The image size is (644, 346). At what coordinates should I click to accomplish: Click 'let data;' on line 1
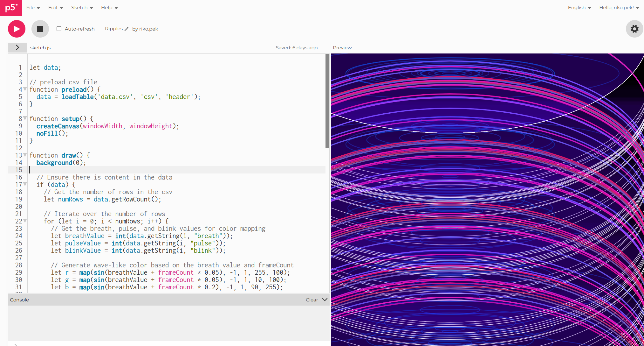point(45,67)
